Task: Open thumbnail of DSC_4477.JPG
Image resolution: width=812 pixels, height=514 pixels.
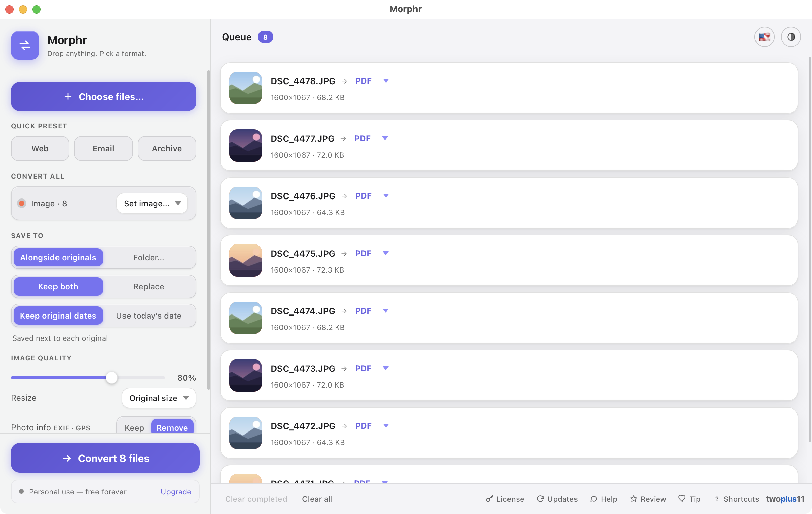Action: (x=246, y=145)
